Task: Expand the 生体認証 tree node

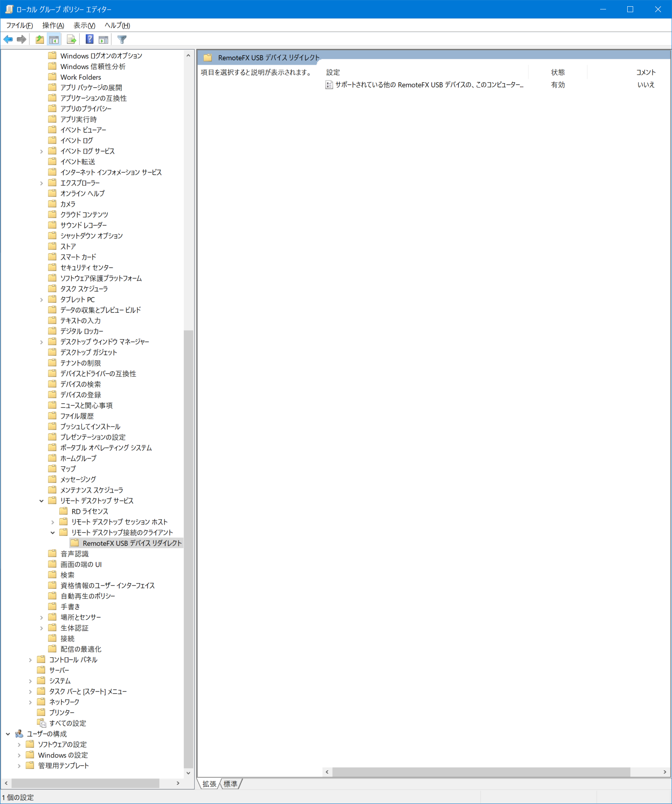Action: pyautogui.click(x=41, y=628)
